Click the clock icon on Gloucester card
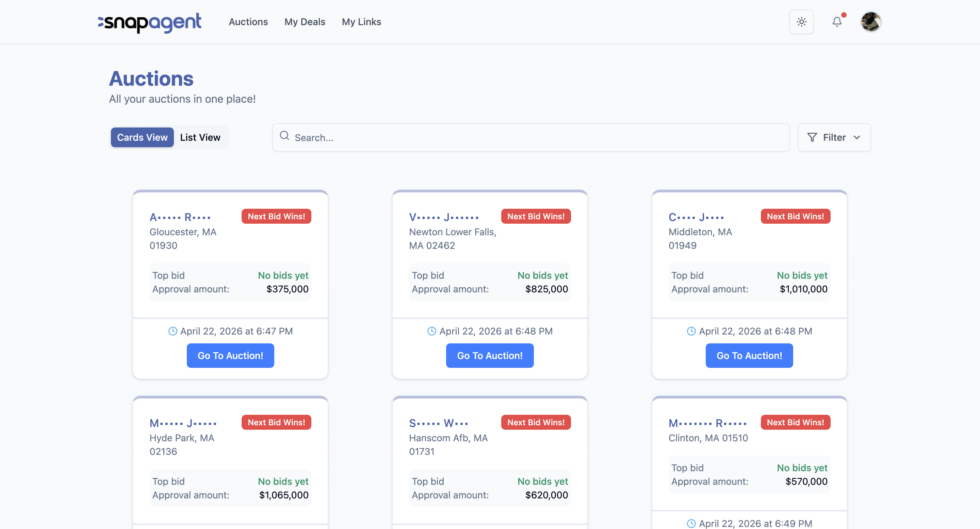This screenshot has width=980, height=529. coord(173,331)
